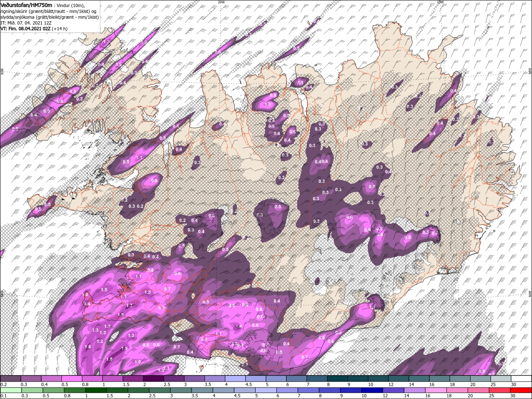
Task: Click the 'rigning/skúrir' legend description line
Action: point(48,11)
